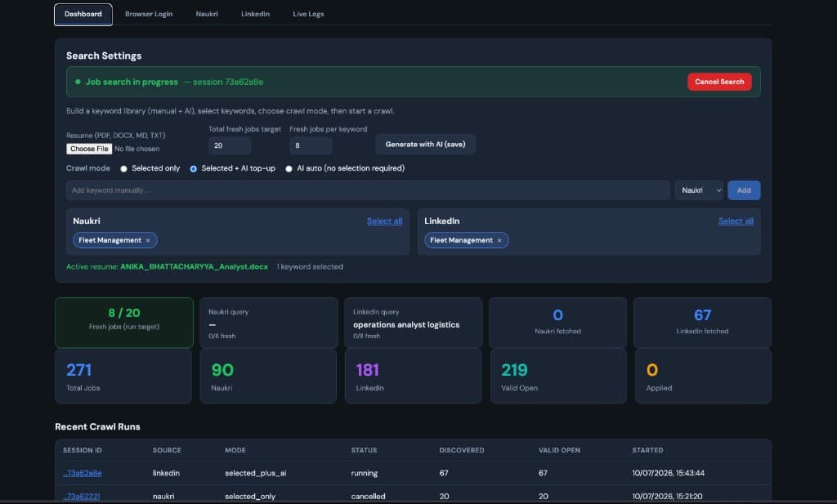This screenshot has height=504, width=837.
Task: Click the STARTED column header
Action: (647, 450)
